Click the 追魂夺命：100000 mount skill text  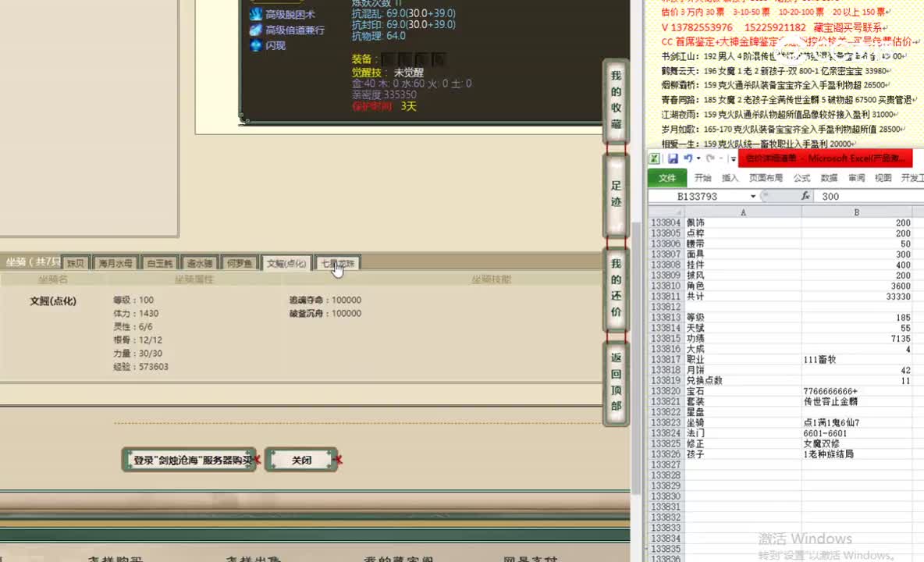tap(325, 300)
